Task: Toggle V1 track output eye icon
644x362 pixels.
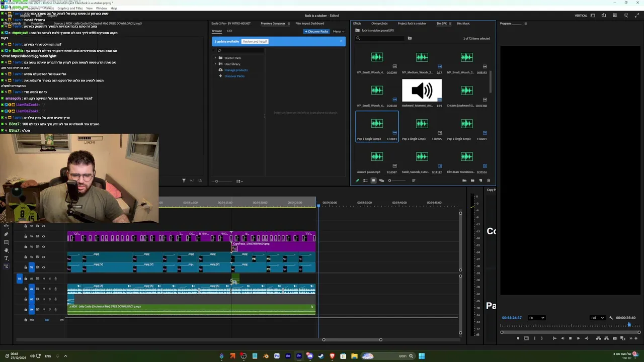Action: (x=44, y=267)
